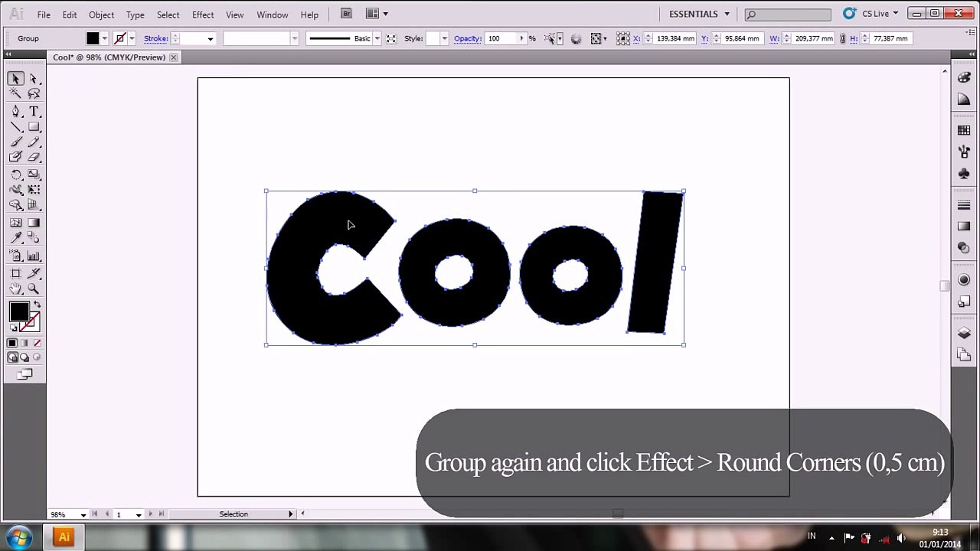Screen dimensions: 980x551
Task: Open the Gradient panel in the right dock
Action: 964,227
